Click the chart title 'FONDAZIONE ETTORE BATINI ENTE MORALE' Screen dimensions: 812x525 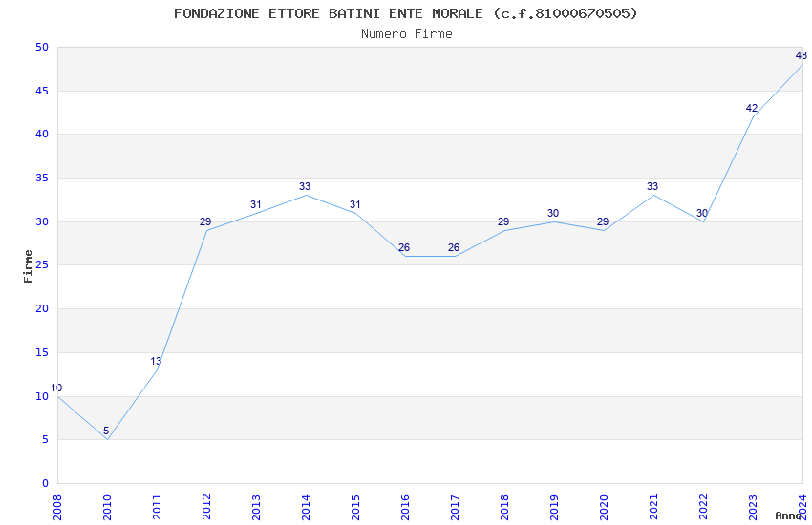(x=329, y=13)
